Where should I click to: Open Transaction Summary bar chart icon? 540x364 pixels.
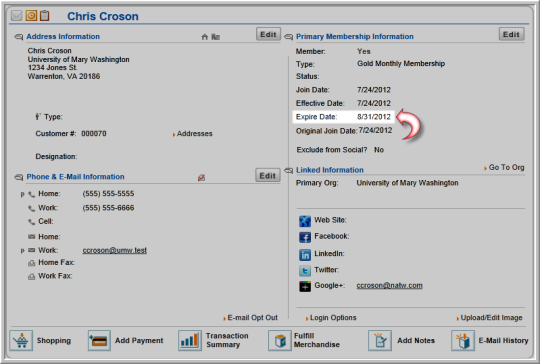[190, 341]
